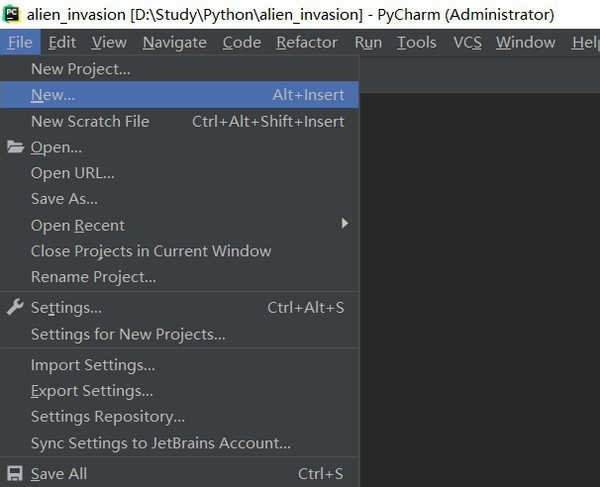600x487 pixels.
Task: Open the Refactor menu
Action: pyautogui.click(x=307, y=42)
